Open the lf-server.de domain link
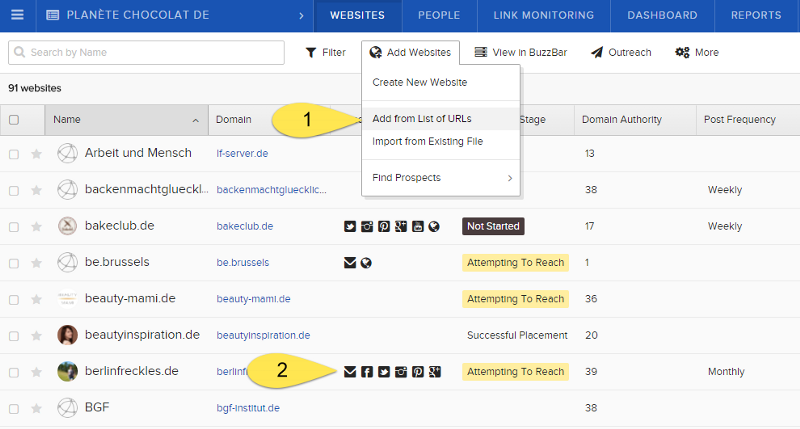The height and width of the screenshot is (429, 800). 242,154
